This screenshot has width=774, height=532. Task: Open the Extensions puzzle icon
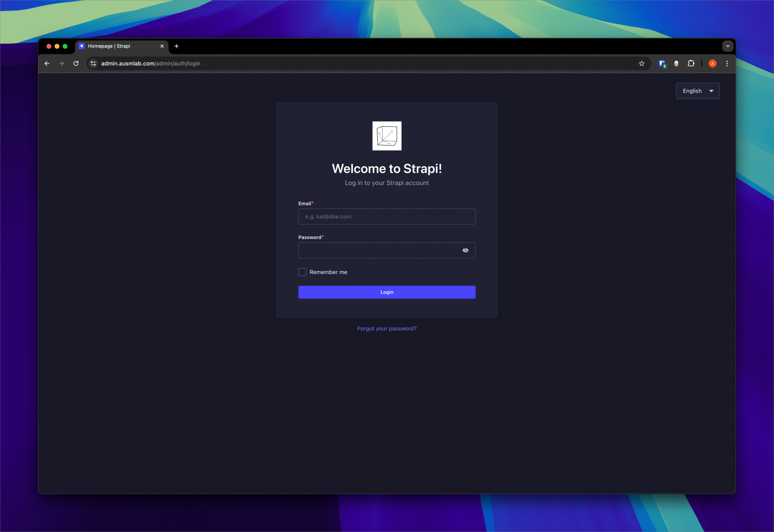coord(691,64)
